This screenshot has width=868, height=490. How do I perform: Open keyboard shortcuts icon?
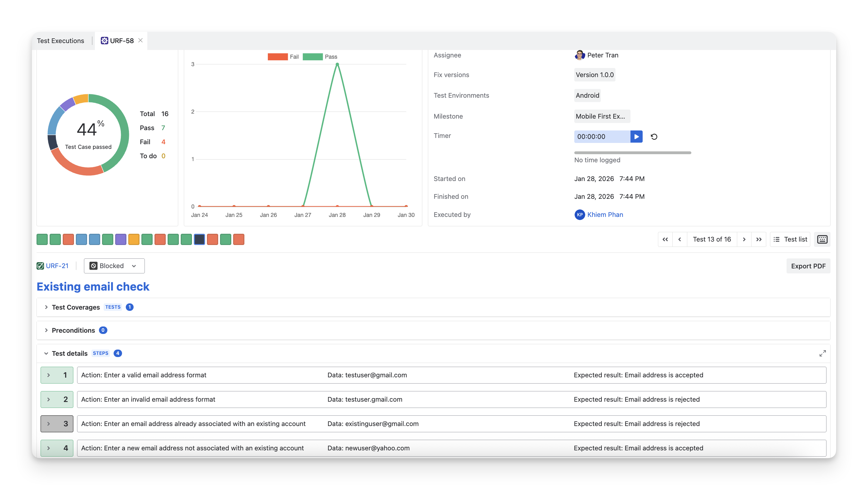[822, 239]
